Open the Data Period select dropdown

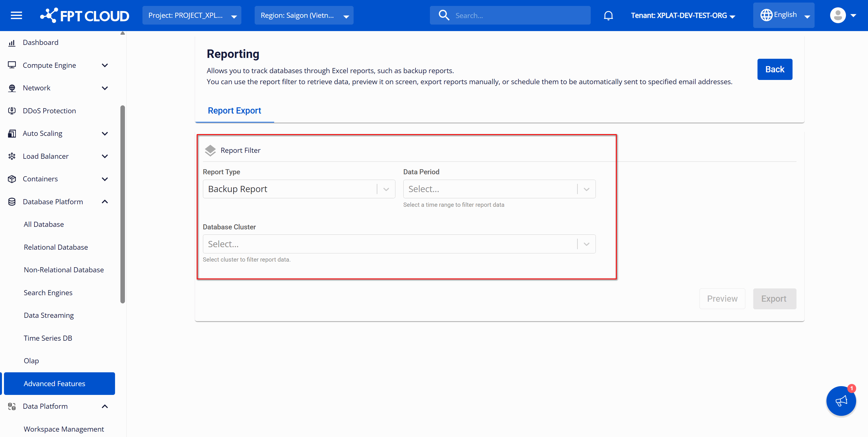(499, 189)
